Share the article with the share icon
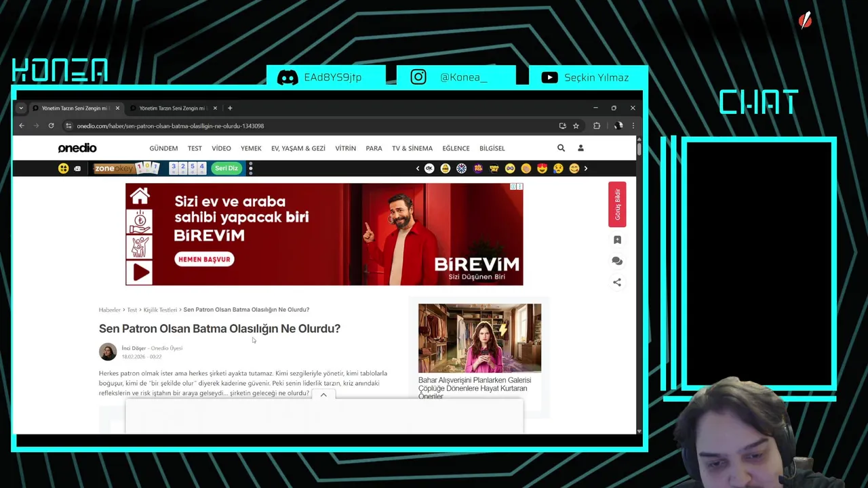The width and height of the screenshot is (868, 488). [617, 282]
